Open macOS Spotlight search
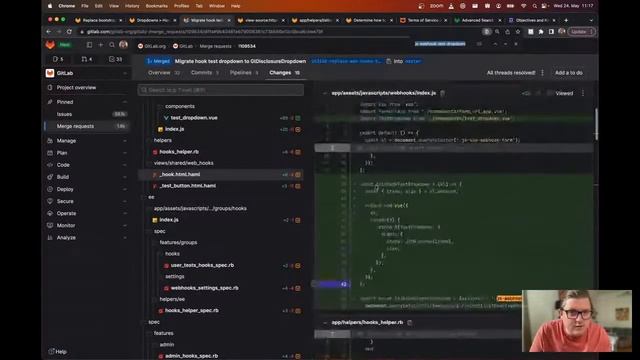The image size is (640, 360). [x=534, y=6]
